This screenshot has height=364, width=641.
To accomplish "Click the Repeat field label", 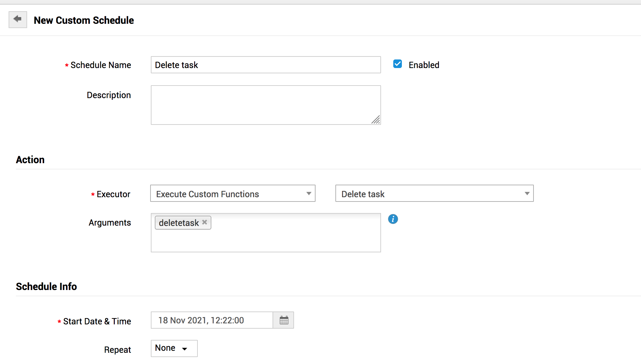I will coord(117,350).
